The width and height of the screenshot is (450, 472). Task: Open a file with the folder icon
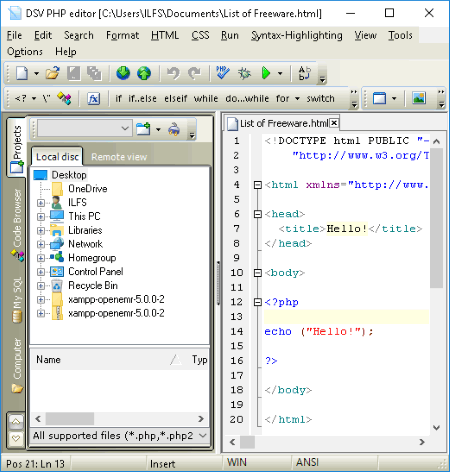[52, 73]
